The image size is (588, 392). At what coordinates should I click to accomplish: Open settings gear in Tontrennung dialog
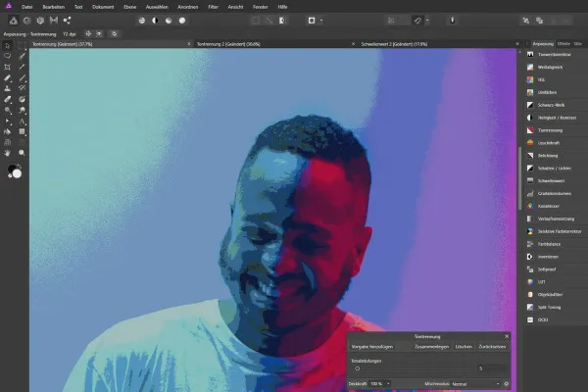click(506, 383)
